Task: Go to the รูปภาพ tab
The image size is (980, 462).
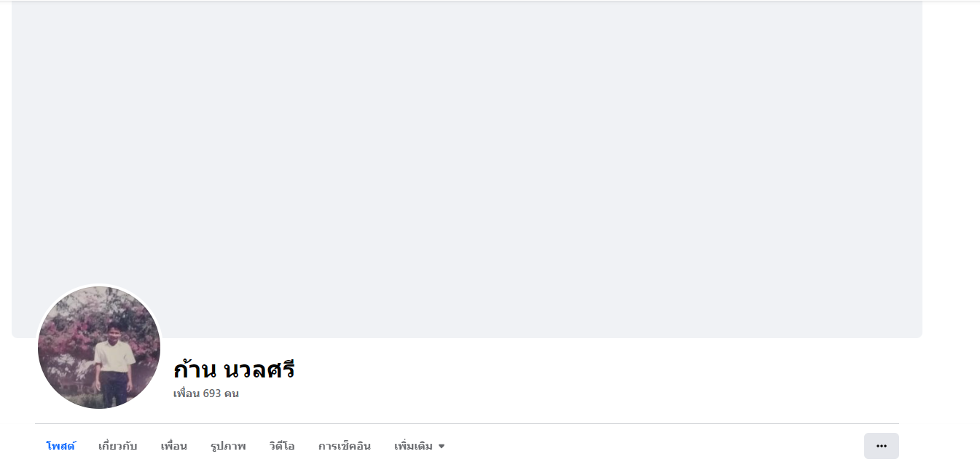Action: coord(228,446)
